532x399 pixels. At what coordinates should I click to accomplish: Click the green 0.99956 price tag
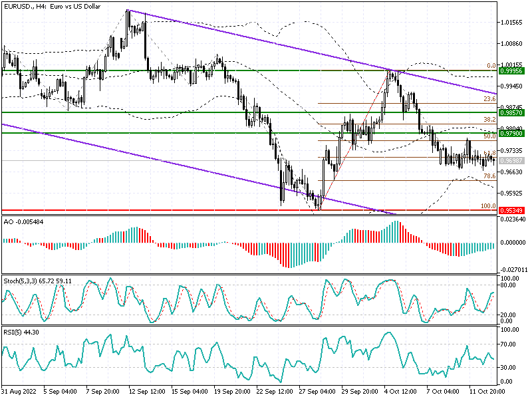click(x=511, y=72)
